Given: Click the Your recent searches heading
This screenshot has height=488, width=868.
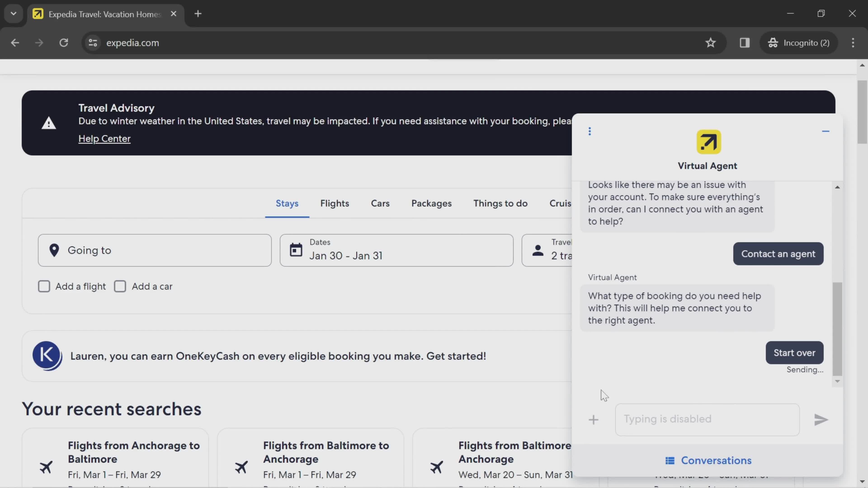Looking at the screenshot, I should point(111,409).
